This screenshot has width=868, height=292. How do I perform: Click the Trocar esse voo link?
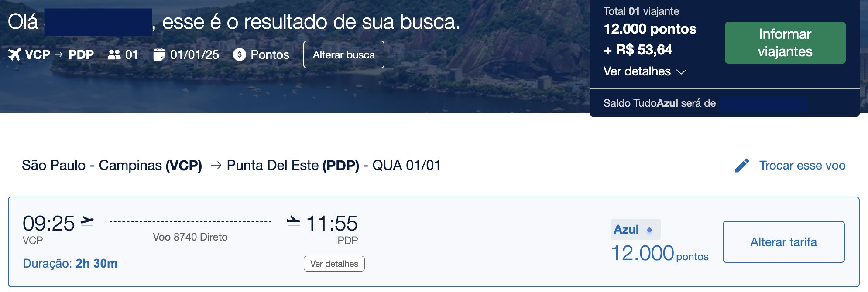(x=802, y=166)
